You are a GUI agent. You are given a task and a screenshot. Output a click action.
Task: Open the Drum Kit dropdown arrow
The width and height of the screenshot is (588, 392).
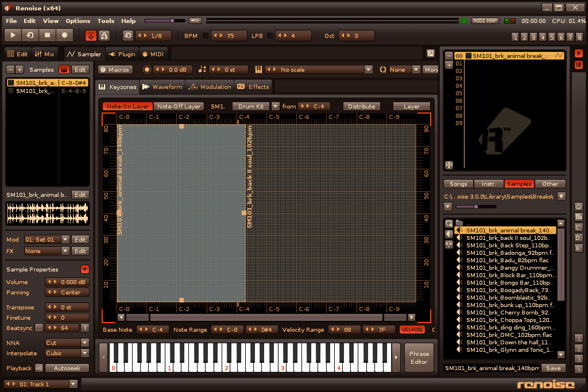pos(275,106)
